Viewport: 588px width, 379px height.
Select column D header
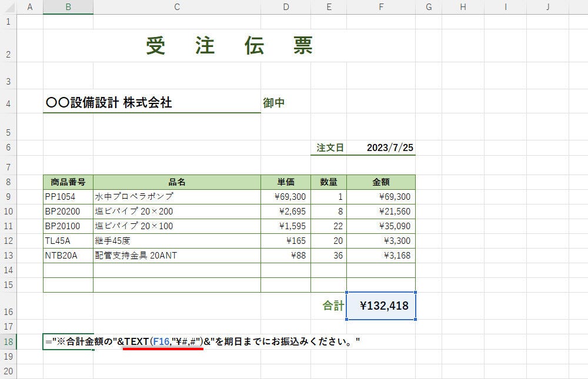point(286,7)
